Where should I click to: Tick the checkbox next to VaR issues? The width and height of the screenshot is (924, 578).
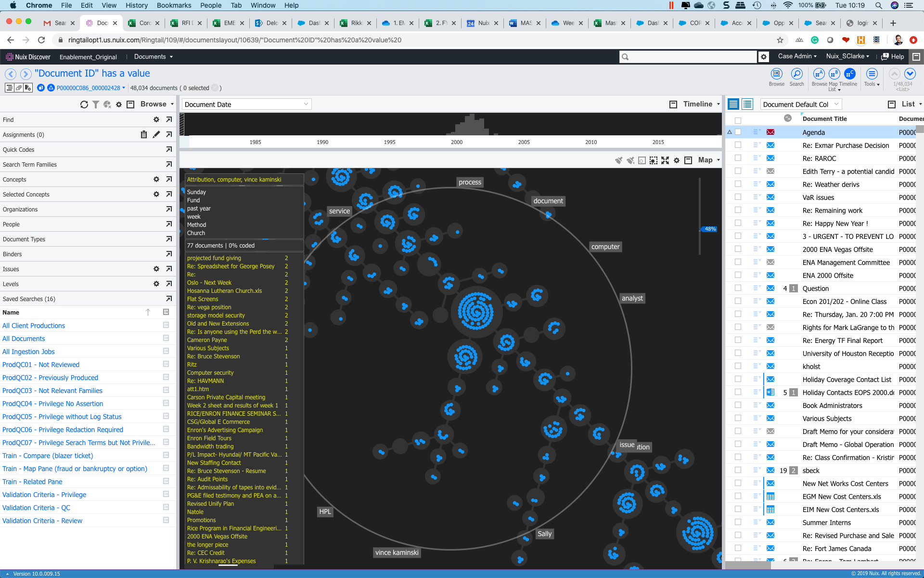tap(738, 197)
